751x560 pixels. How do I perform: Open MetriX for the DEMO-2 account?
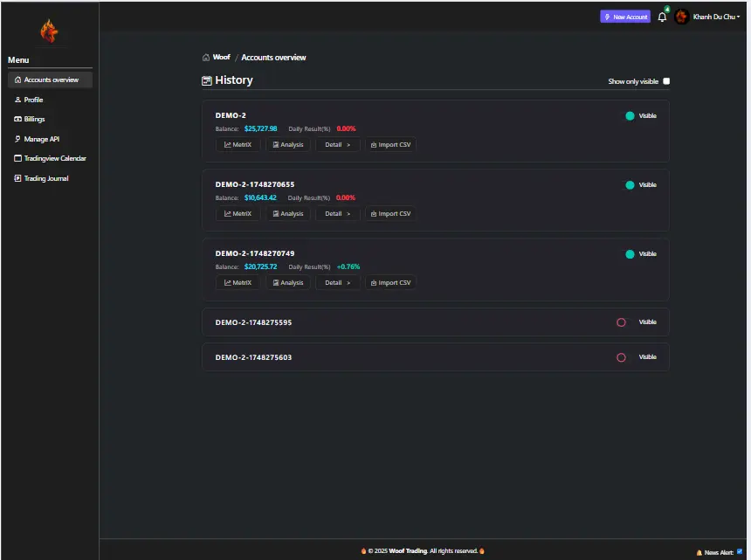click(x=238, y=144)
